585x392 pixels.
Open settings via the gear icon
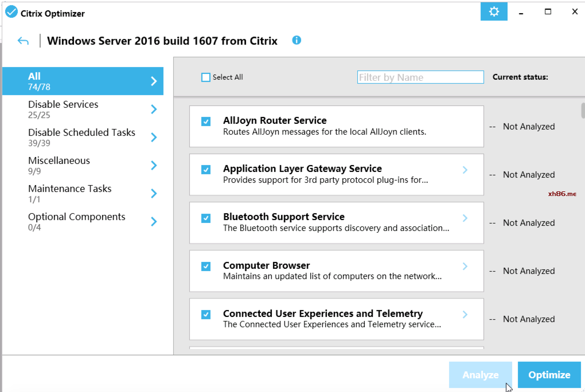coord(494,12)
